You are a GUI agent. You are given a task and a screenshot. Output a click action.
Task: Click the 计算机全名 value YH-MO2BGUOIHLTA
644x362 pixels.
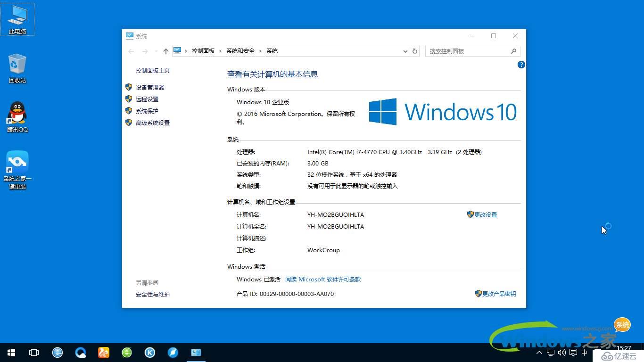point(336,226)
